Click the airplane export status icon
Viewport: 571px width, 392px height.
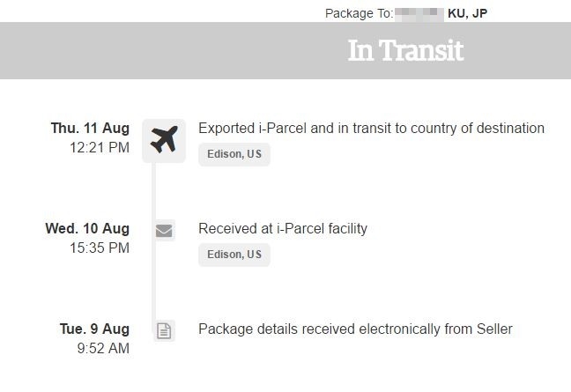(x=164, y=139)
